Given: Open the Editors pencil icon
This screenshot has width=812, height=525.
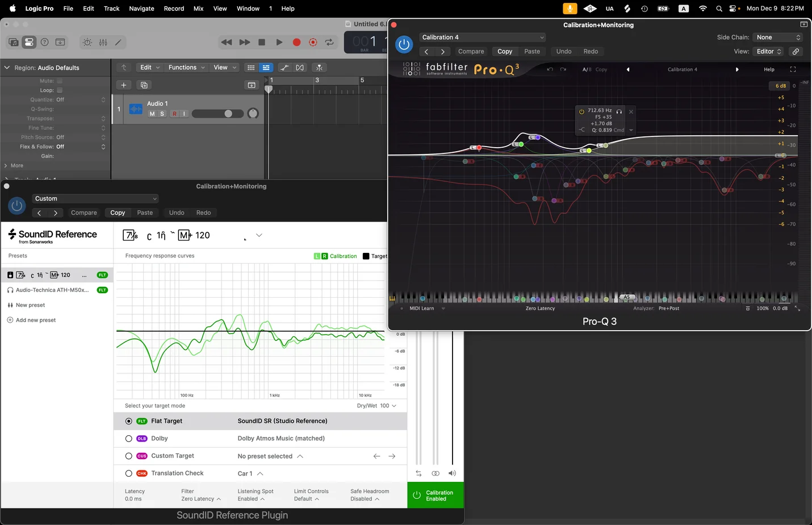Looking at the screenshot, I should [118, 42].
